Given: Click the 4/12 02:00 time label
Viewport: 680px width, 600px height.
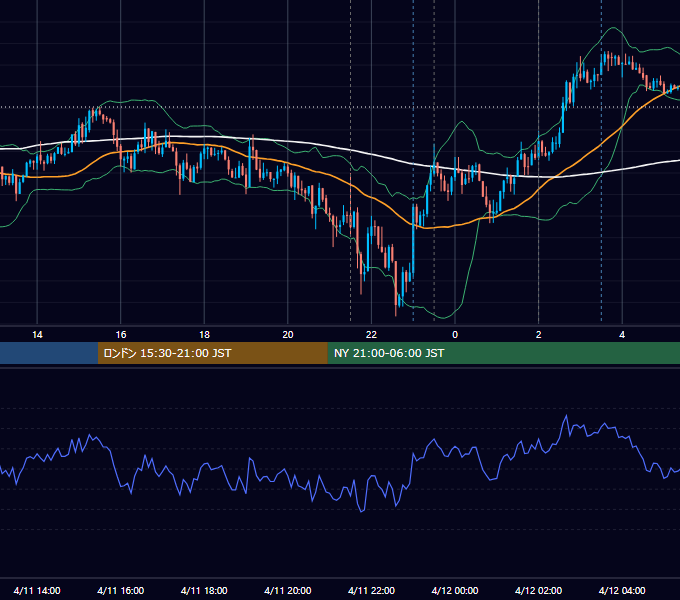Looking at the screenshot, I should click(x=538, y=590).
